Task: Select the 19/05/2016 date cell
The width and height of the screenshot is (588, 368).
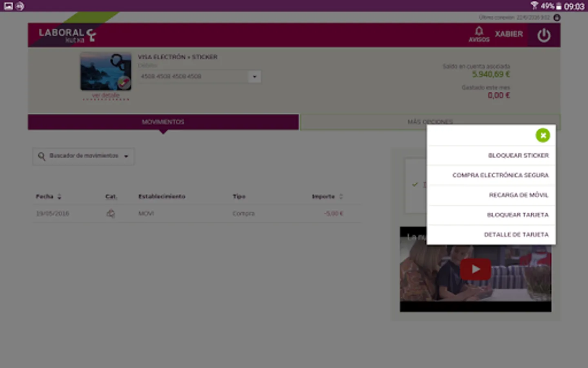Action: coord(53,213)
